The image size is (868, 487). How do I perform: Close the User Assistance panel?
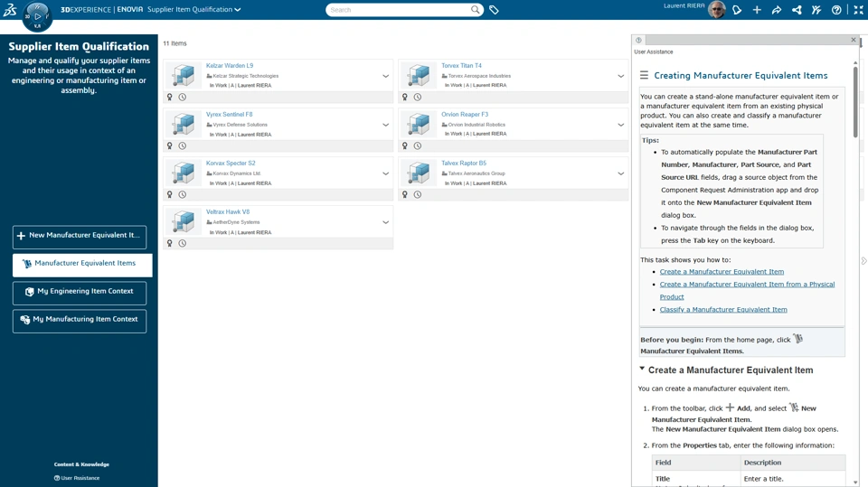tap(853, 40)
